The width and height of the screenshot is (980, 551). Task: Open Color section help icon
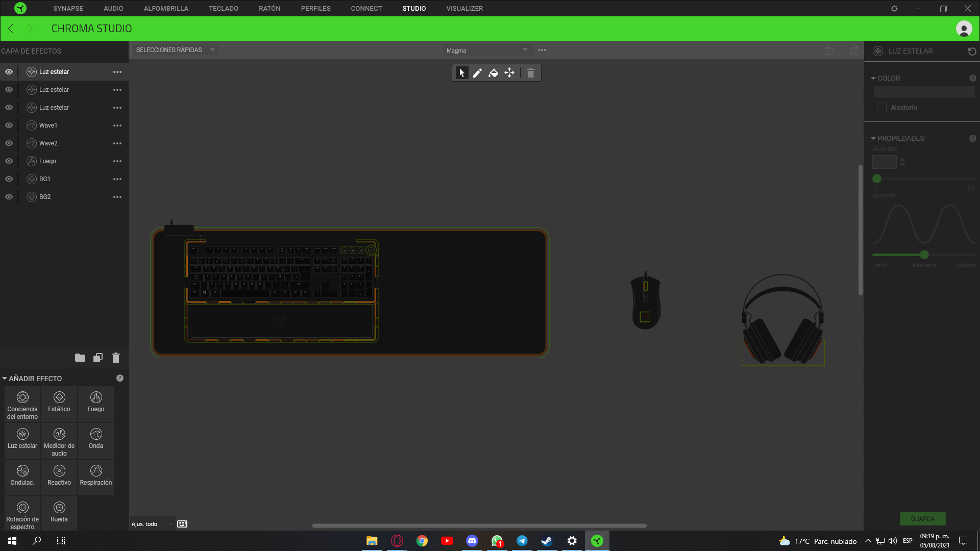point(972,78)
